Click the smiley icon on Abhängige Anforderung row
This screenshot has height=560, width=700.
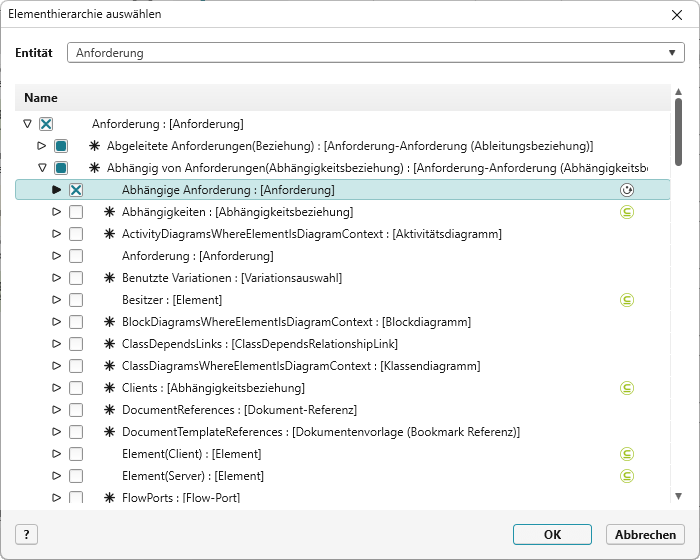pyautogui.click(x=627, y=189)
